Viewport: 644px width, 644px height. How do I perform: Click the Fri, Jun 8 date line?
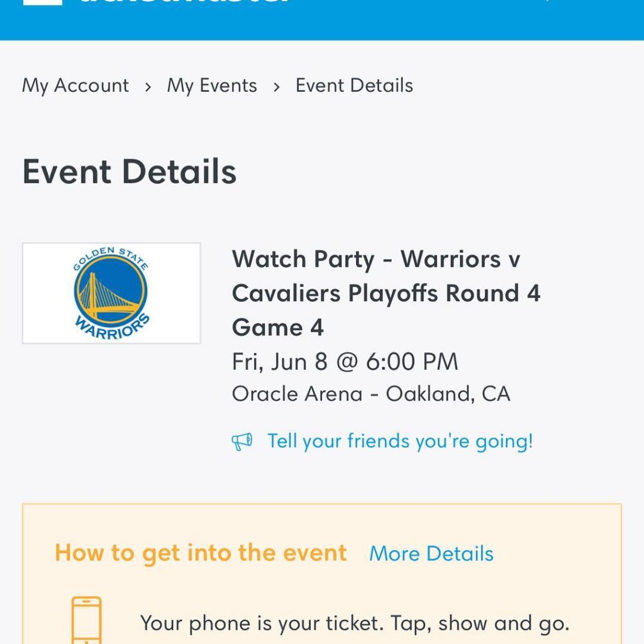[x=345, y=362]
